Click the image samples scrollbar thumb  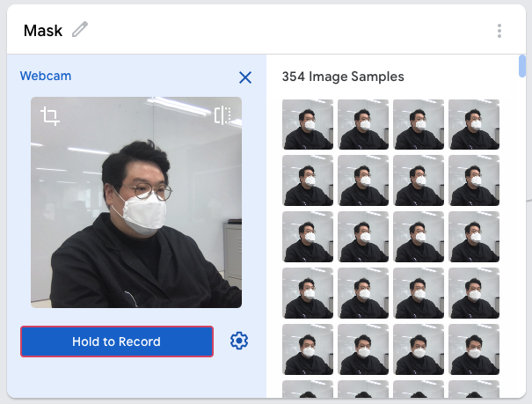(x=522, y=66)
